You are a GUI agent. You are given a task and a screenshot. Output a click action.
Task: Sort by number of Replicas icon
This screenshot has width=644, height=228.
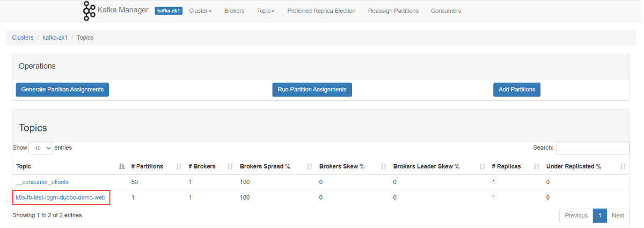pos(537,167)
